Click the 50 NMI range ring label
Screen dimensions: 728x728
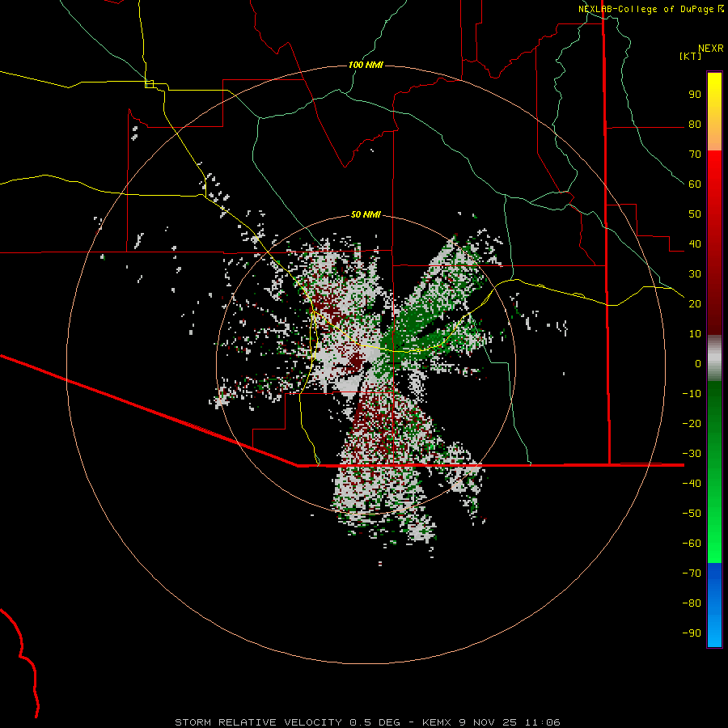(366, 214)
